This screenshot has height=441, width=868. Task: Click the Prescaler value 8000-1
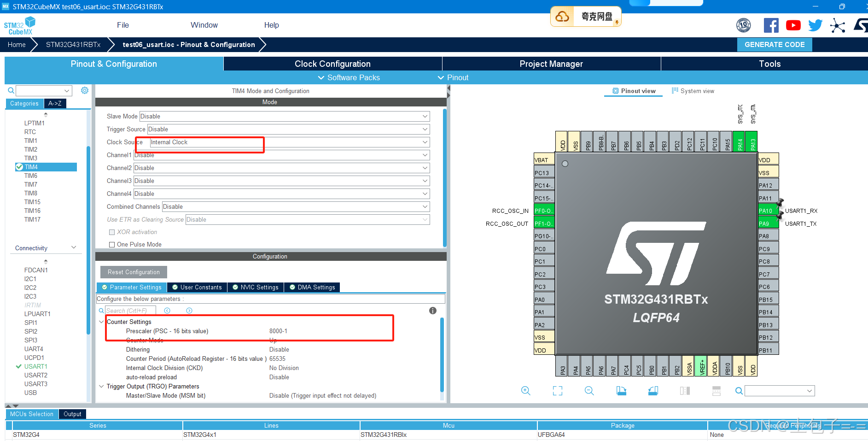pos(278,331)
